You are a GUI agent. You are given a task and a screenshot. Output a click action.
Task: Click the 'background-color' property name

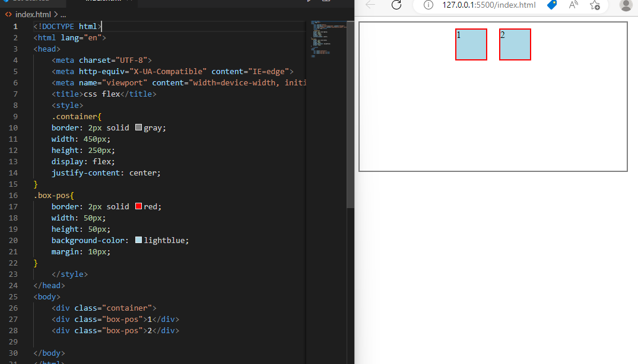click(87, 241)
